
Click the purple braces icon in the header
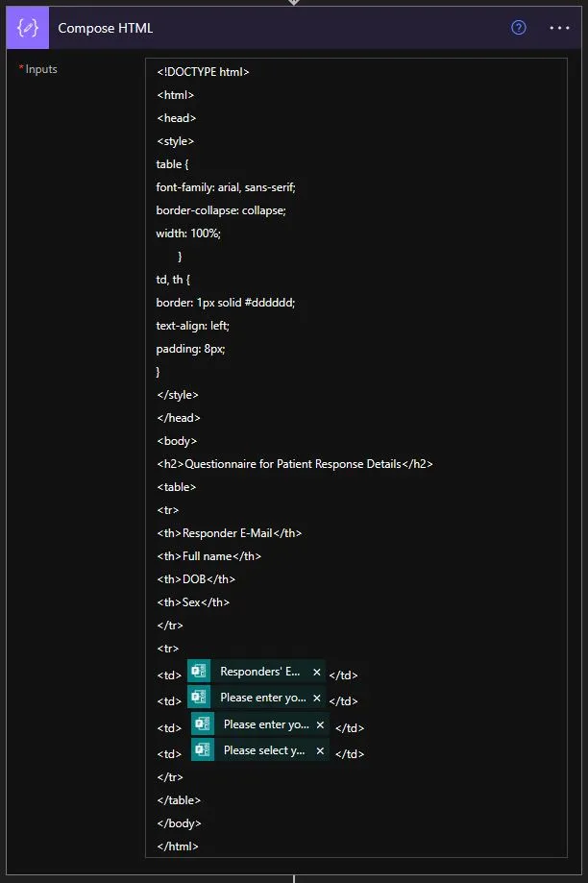coord(26,27)
